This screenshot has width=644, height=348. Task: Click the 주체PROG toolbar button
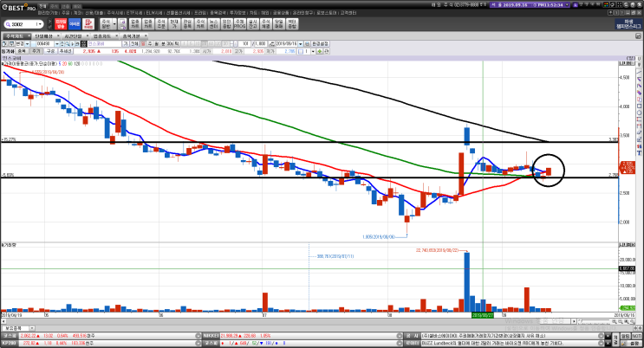tap(239, 24)
